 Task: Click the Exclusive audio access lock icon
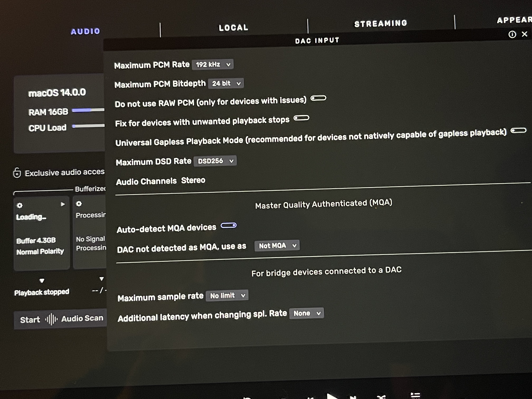pos(17,173)
